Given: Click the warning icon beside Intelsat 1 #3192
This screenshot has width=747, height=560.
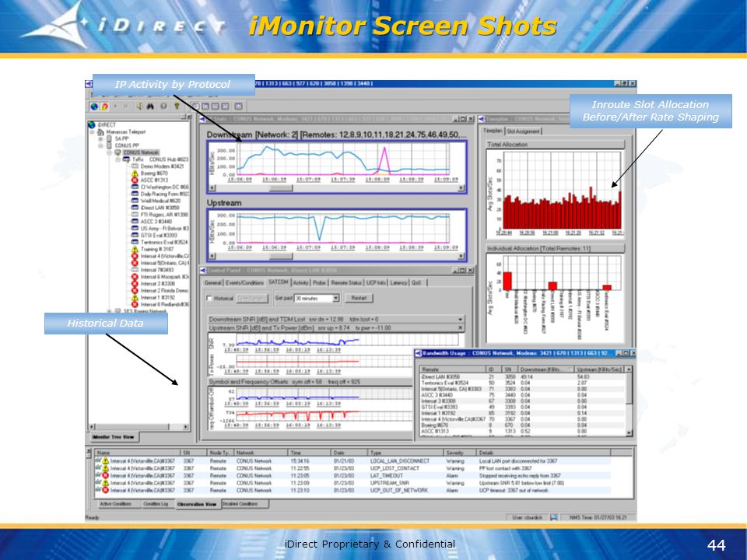Looking at the screenshot, I should (x=135, y=297).
